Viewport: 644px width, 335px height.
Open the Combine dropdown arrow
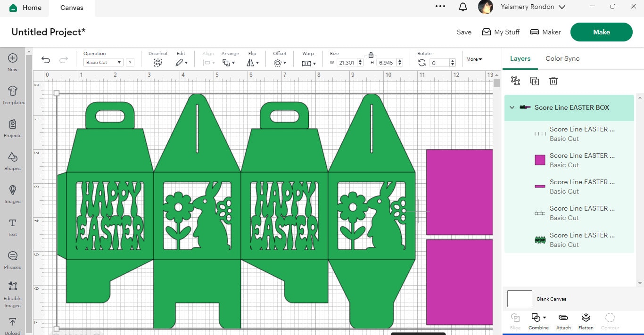pos(545,318)
